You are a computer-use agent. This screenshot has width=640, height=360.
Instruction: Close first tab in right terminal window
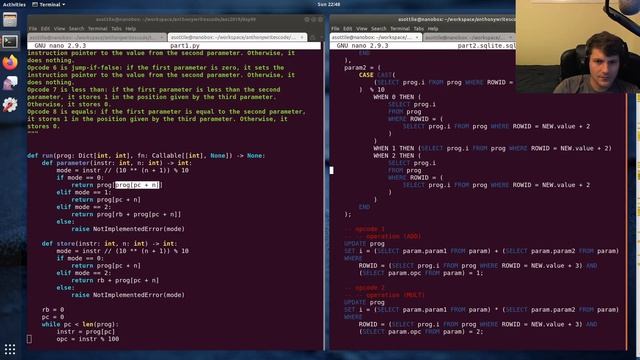(417, 37)
